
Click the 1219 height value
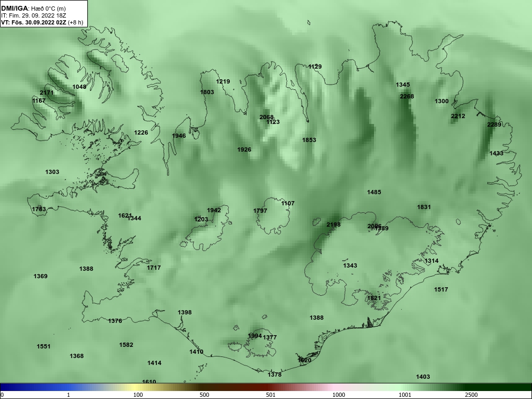pos(223,81)
